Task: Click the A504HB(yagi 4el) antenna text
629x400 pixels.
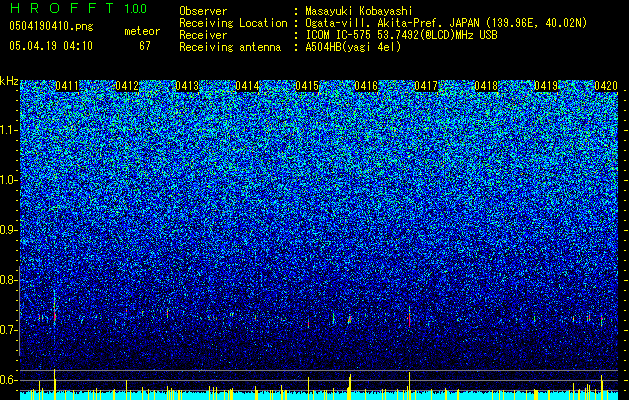Action: pyautogui.click(x=353, y=47)
